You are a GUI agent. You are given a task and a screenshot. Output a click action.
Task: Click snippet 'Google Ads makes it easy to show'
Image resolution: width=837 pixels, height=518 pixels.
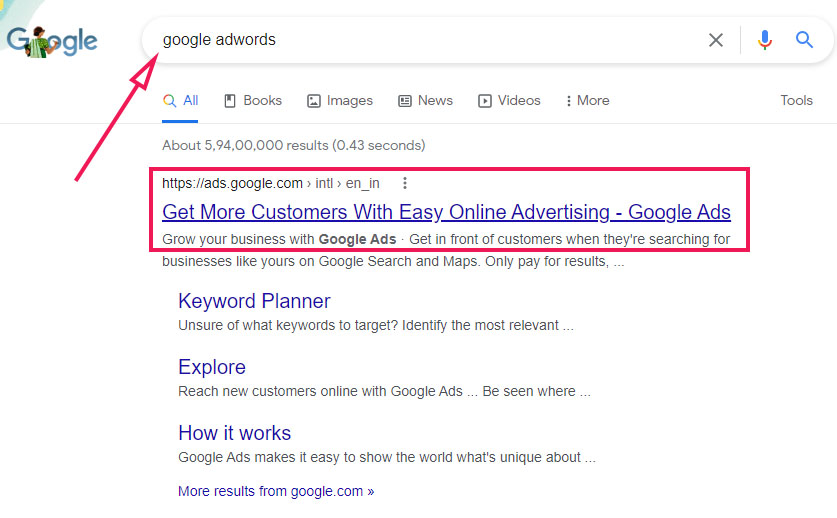(285, 458)
